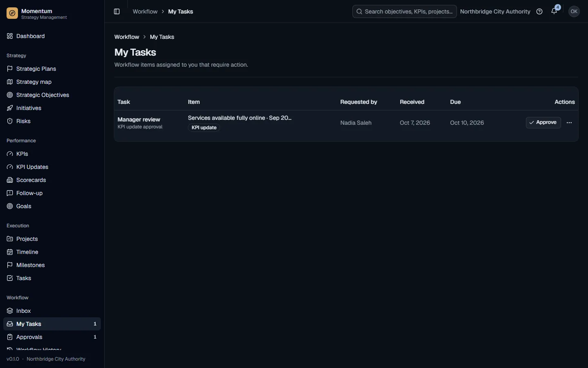Open the Follow-up page
This screenshot has height=368, width=588.
pyautogui.click(x=52, y=193)
